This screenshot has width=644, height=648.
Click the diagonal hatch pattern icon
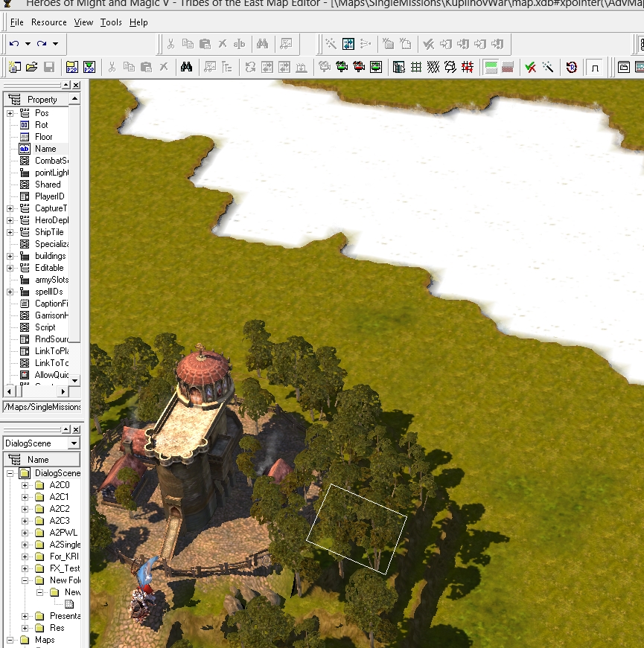point(433,67)
